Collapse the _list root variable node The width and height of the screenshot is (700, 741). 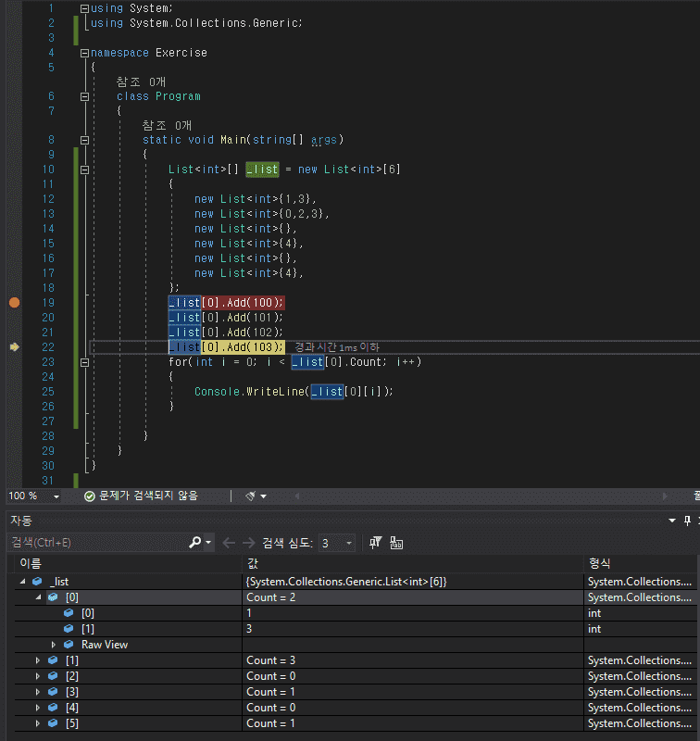coord(22,582)
